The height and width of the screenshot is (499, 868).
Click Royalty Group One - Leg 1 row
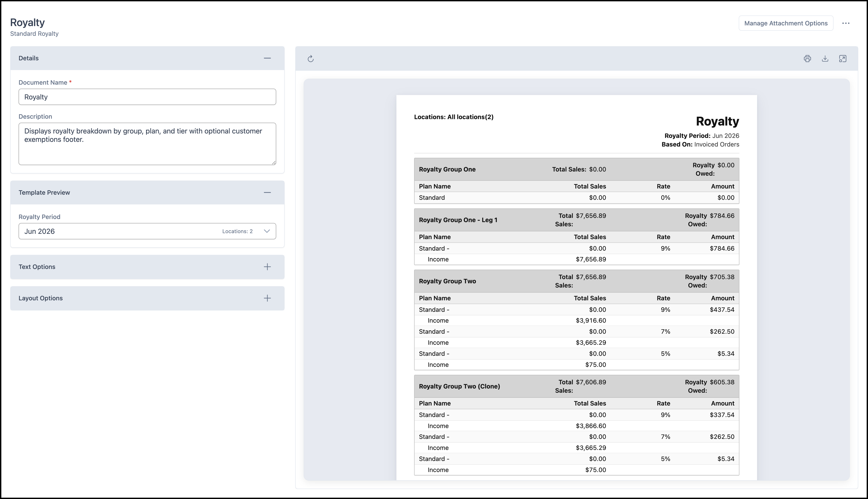[576, 220]
